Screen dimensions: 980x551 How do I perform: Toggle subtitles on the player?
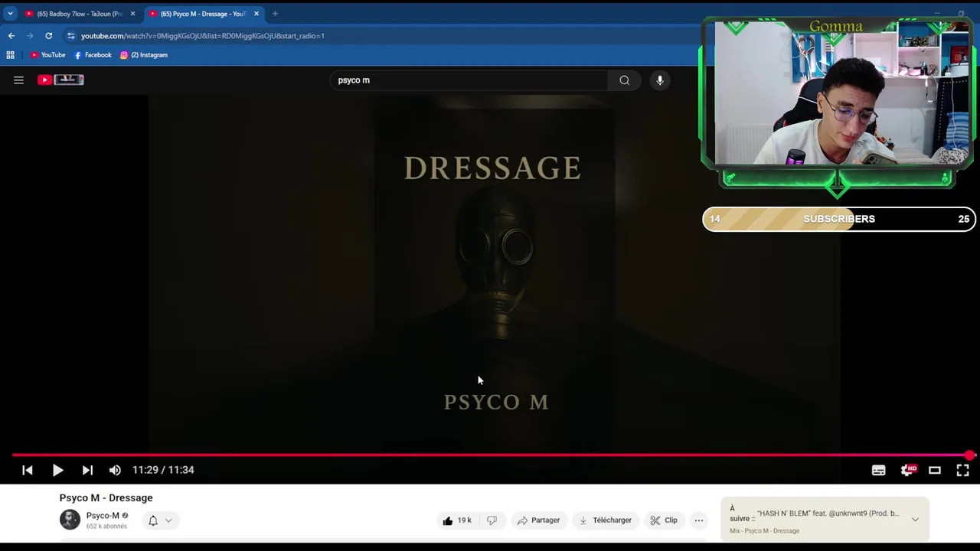878,470
